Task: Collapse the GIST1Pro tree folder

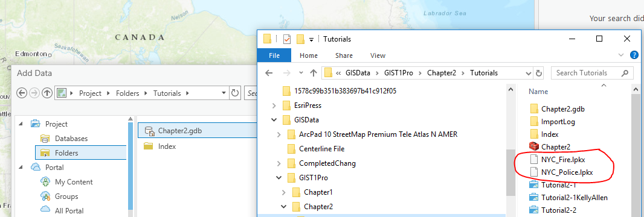Action: click(279, 178)
